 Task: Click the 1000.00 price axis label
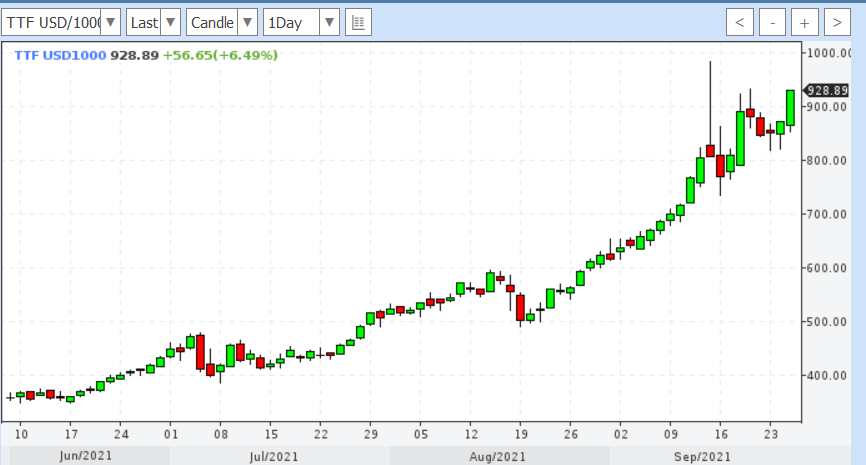(x=828, y=53)
